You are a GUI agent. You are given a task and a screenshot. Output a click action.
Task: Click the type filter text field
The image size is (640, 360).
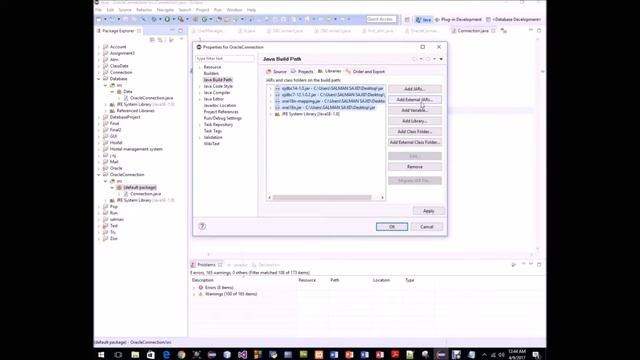(225, 59)
